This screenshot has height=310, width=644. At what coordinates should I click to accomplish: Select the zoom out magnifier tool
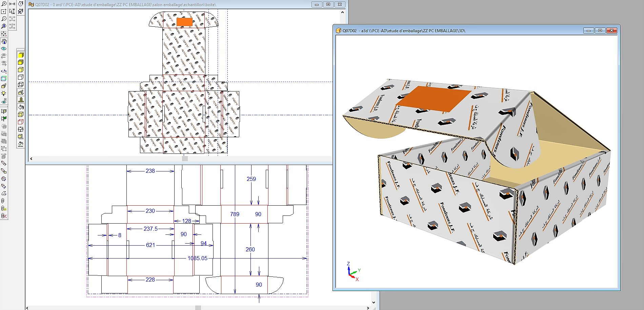pos(4,19)
